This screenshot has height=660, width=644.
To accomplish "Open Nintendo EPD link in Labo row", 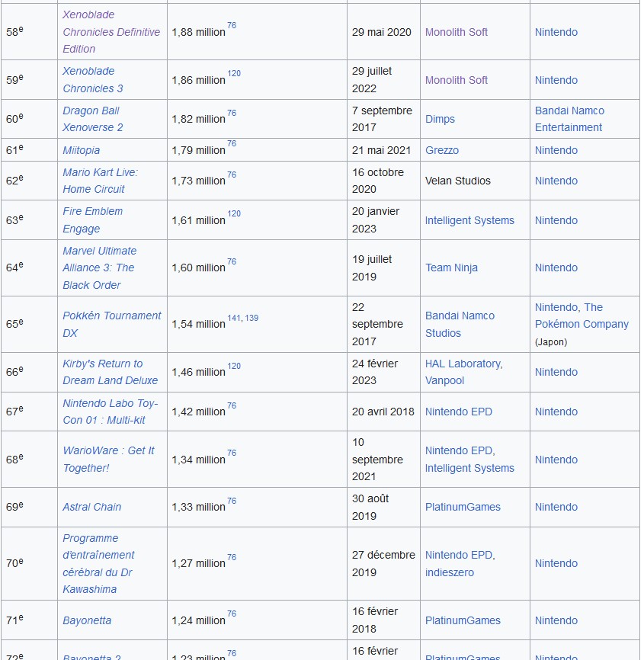I will pos(458,412).
